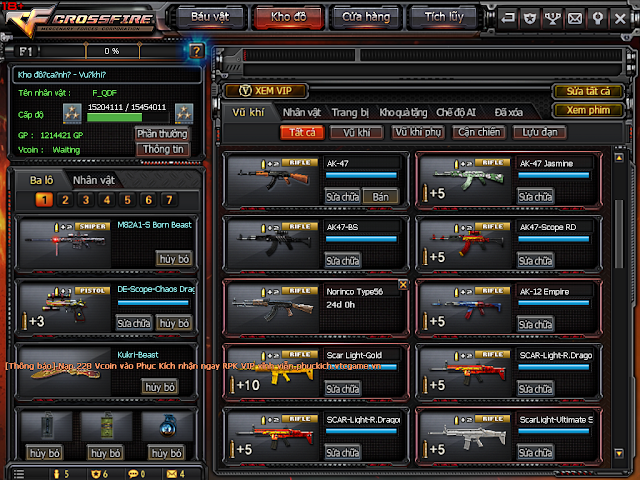
Task: Click hủy bỏ for Kukri-Beast
Action: (x=160, y=387)
